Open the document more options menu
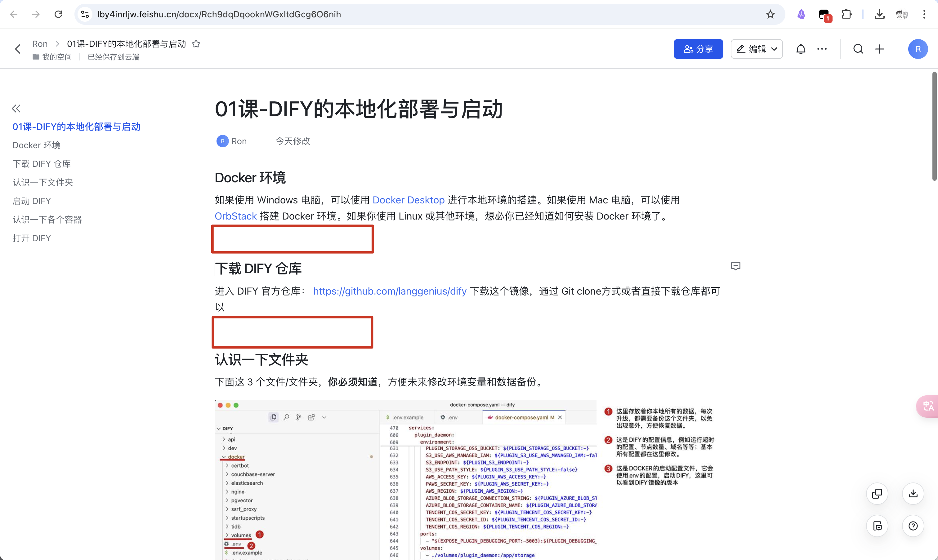This screenshot has height=560, width=938. click(x=822, y=49)
